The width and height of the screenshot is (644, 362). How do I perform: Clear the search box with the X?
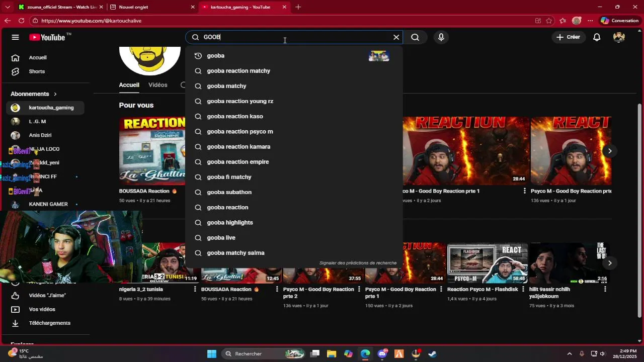396,37
